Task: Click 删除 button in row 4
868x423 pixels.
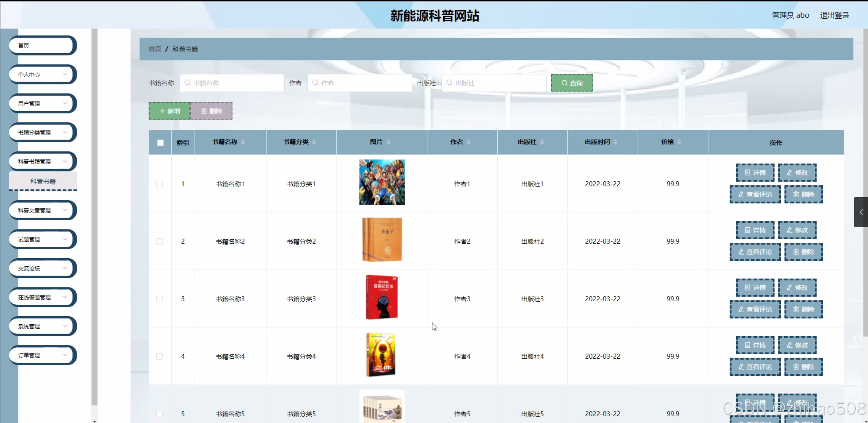Action: [804, 367]
